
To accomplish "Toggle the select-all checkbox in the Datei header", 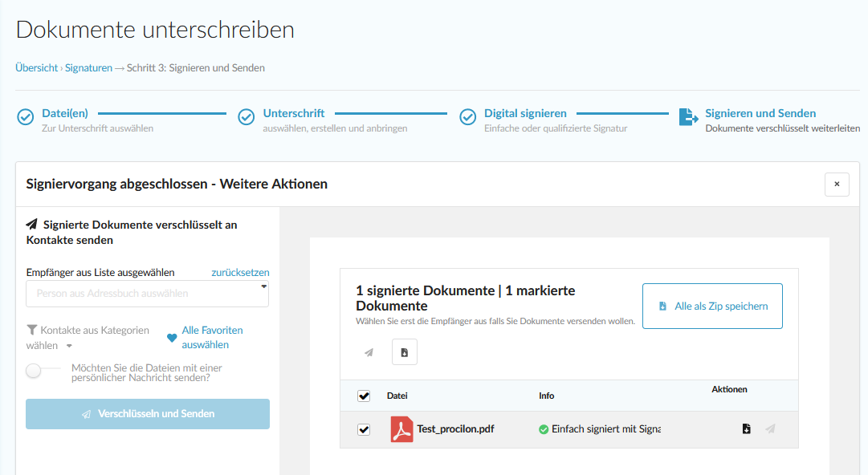I will (364, 396).
